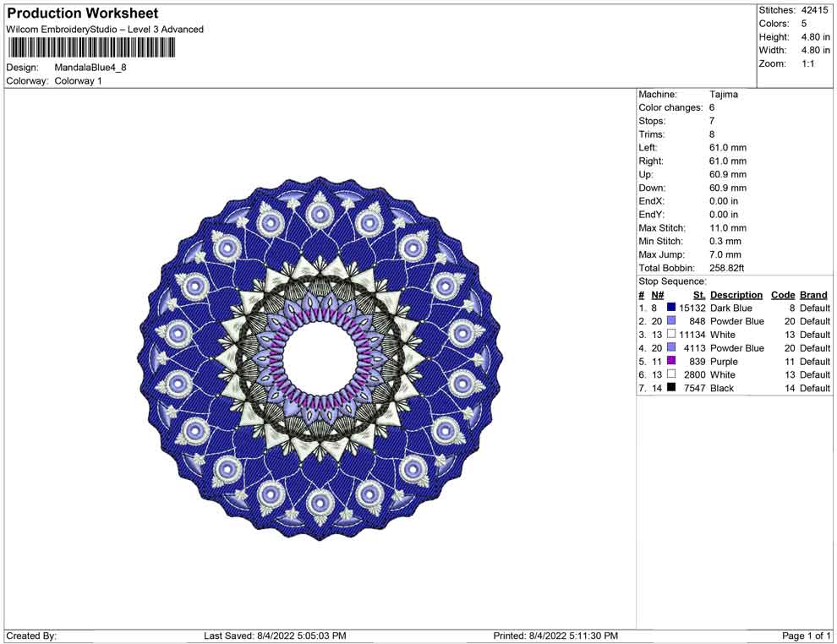The width and height of the screenshot is (837, 644).
Task: Click the Colors value '5'
Action: [803, 24]
